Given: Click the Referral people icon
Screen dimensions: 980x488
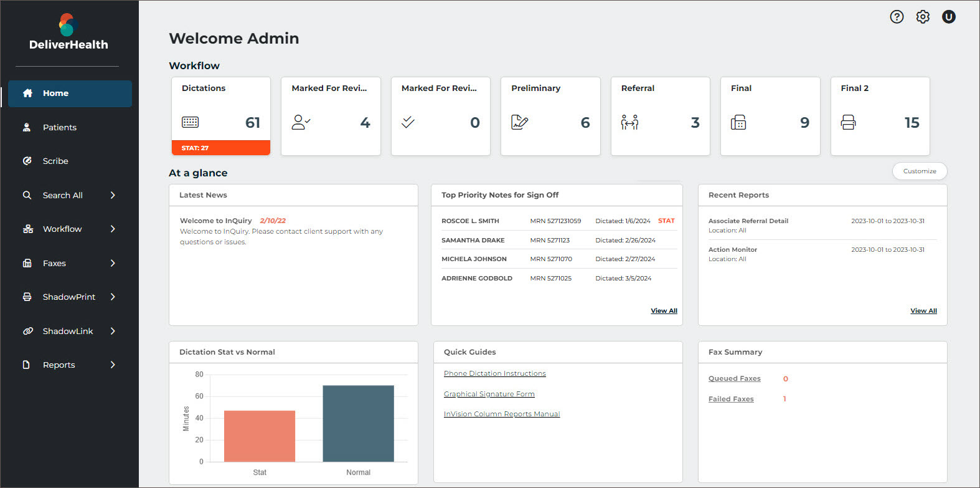Looking at the screenshot, I should pyautogui.click(x=629, y=122).
